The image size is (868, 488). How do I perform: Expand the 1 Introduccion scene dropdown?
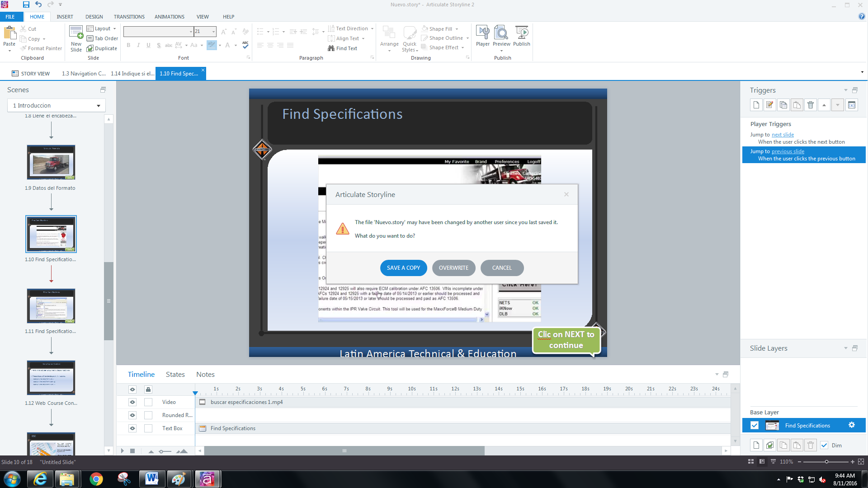[x=98, y=106]
